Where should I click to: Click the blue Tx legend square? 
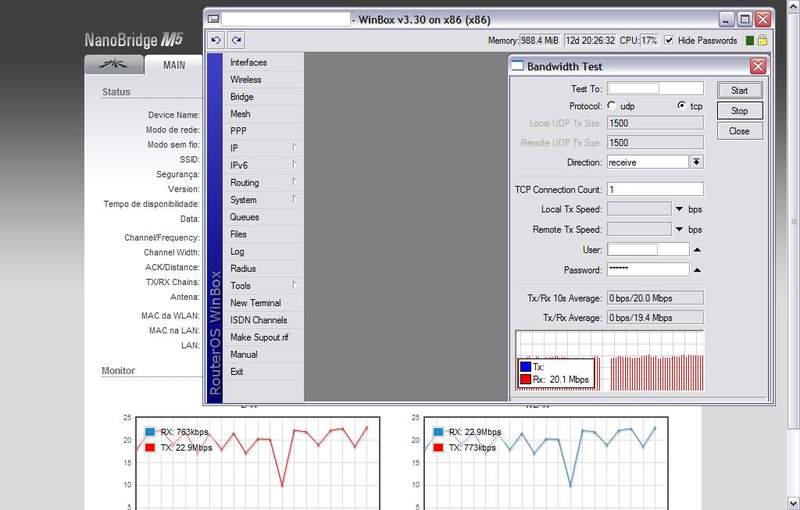pos(526,366)
